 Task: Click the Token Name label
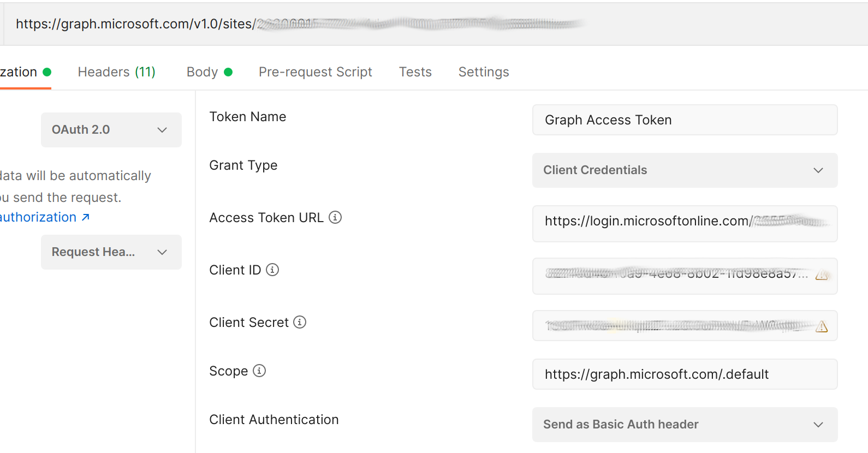pos(248,117)
